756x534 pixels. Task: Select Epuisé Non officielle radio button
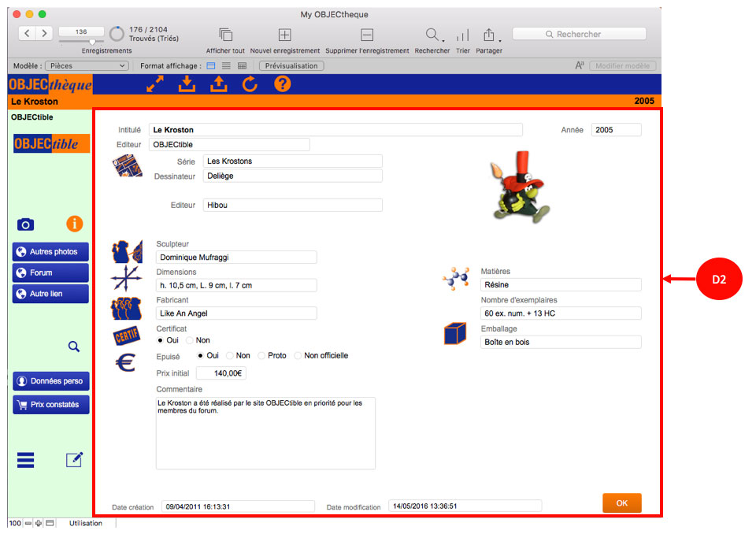[298, 355]
